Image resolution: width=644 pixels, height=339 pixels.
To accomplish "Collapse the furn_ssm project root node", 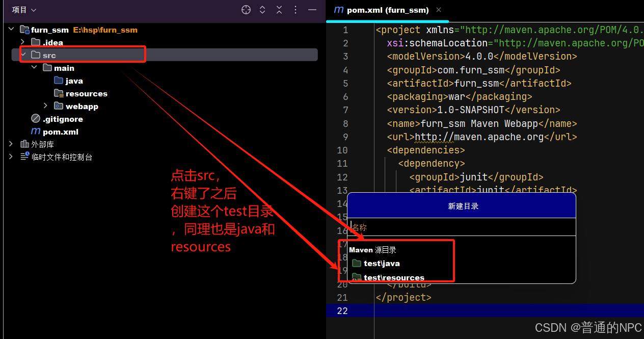I will (x=11, y=30).
